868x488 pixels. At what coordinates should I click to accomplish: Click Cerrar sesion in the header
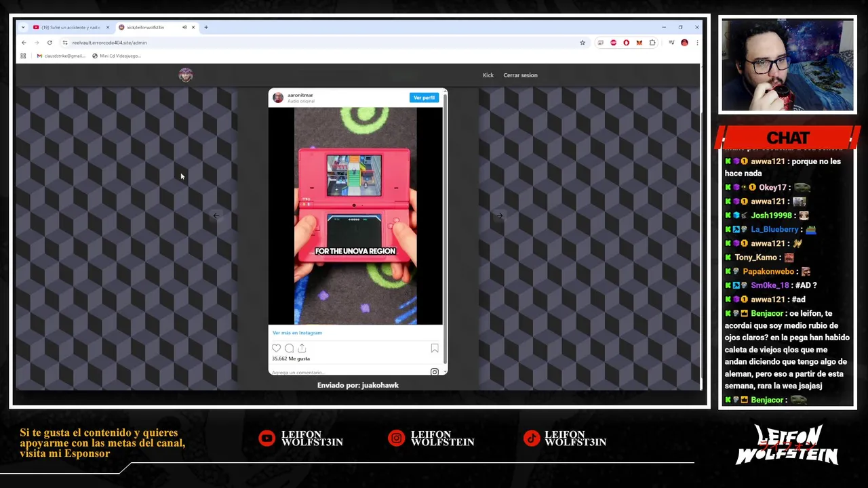click(x=520, y=75)
